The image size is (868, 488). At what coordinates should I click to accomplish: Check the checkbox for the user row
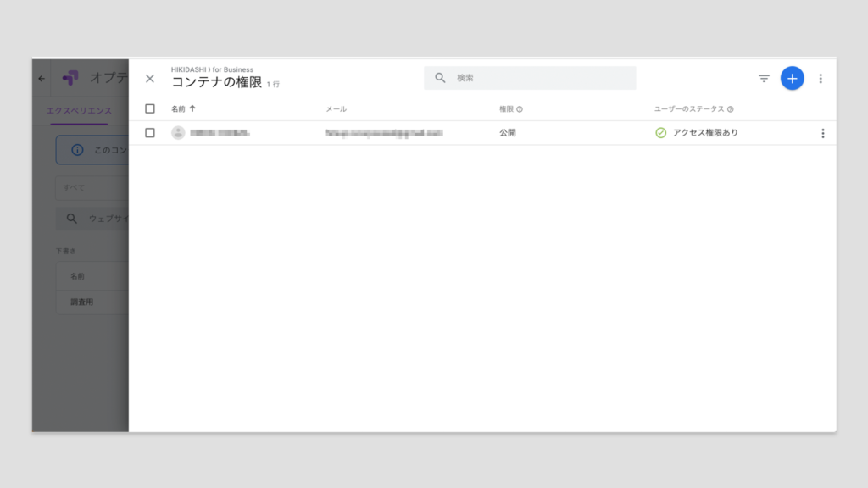click(x=150, y=133)
